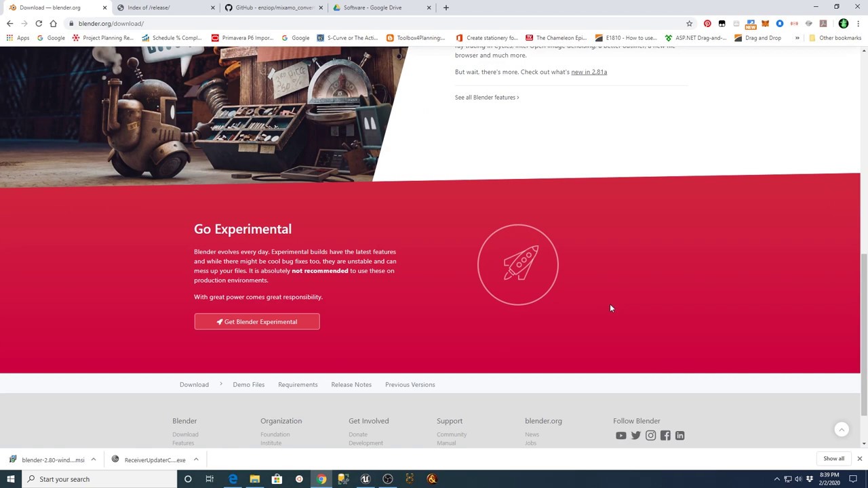Open Chrome's three-dot menu

click(858, 23)
